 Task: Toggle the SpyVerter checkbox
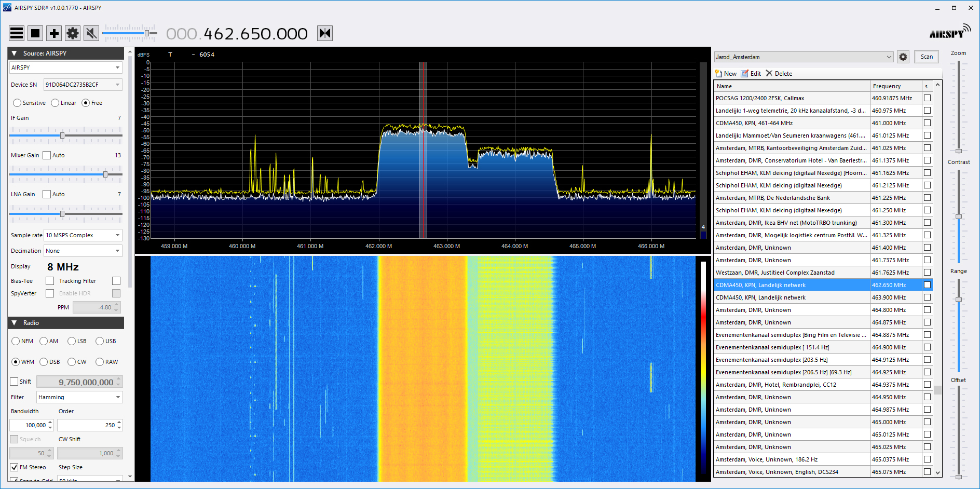(50, 293)
